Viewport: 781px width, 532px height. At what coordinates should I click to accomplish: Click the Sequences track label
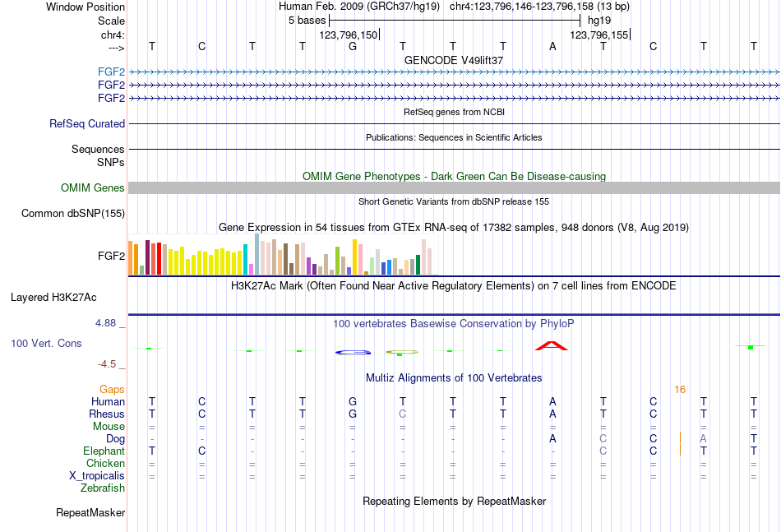[98, 149]
